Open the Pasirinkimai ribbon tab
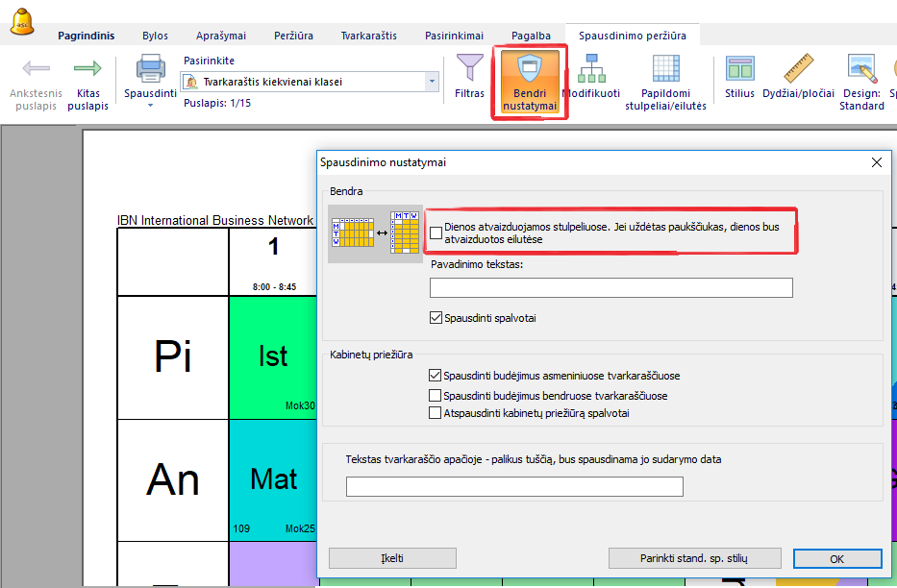Image resolution: width=897 pixels, height=588 pixels. coord(455,36)
